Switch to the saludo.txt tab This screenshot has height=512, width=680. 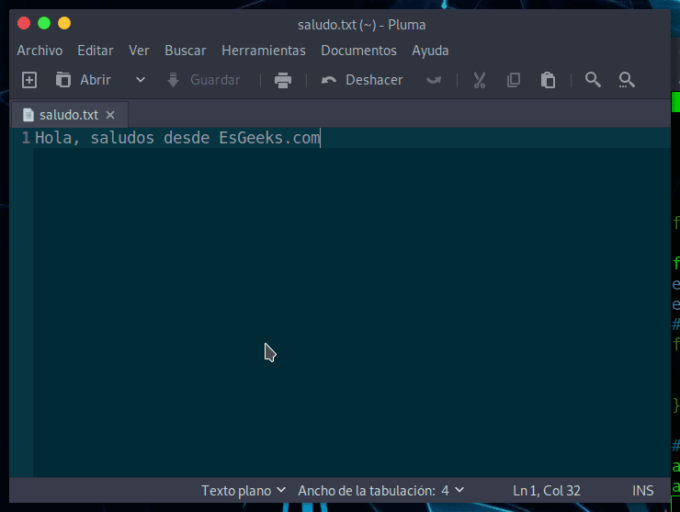(68, 115)
